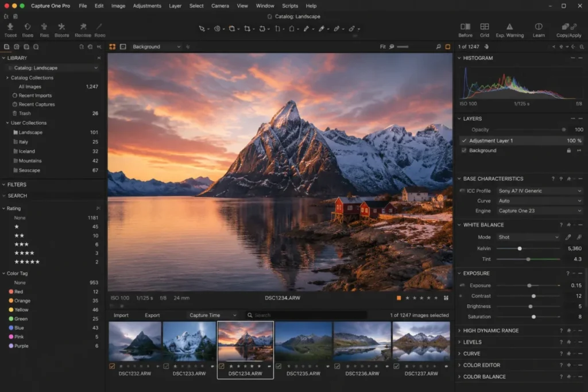Open the Engine Capture One 23 dropdown
The image size is (588, 392).
540,211
